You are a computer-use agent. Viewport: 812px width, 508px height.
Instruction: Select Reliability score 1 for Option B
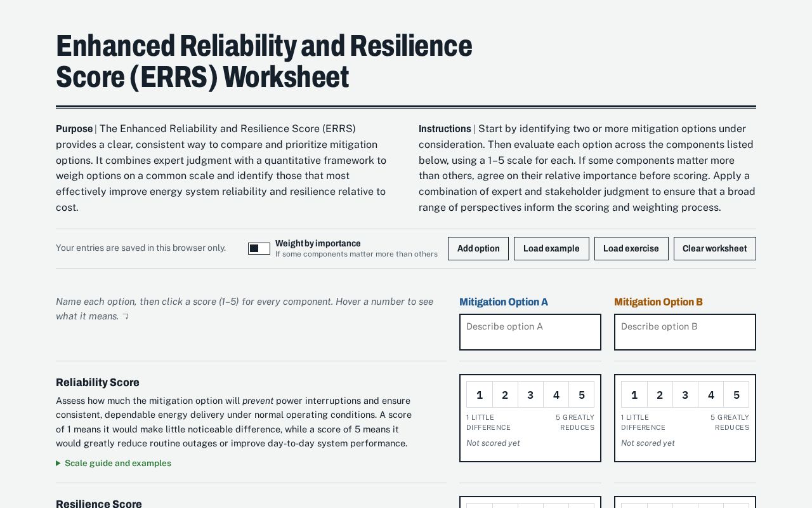tap(634, 394)
